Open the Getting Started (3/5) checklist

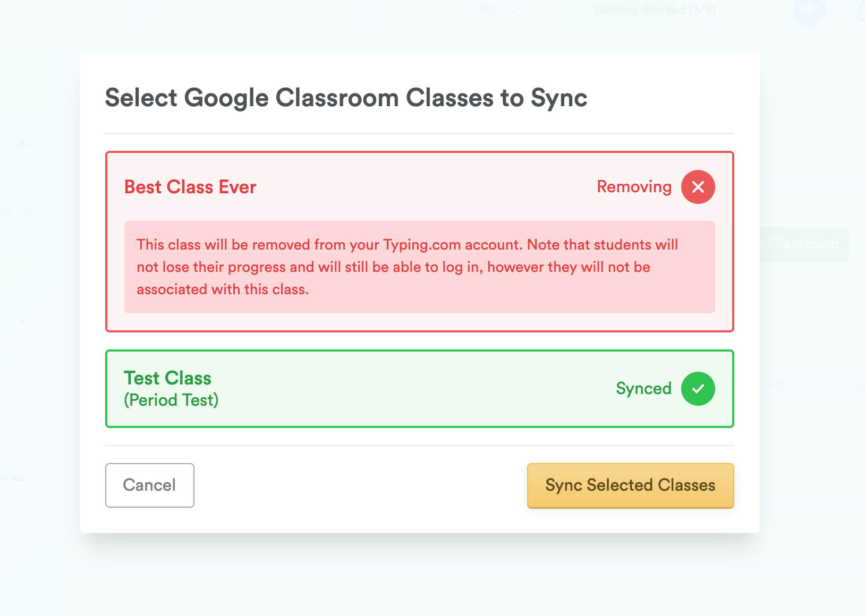point(655,10)
